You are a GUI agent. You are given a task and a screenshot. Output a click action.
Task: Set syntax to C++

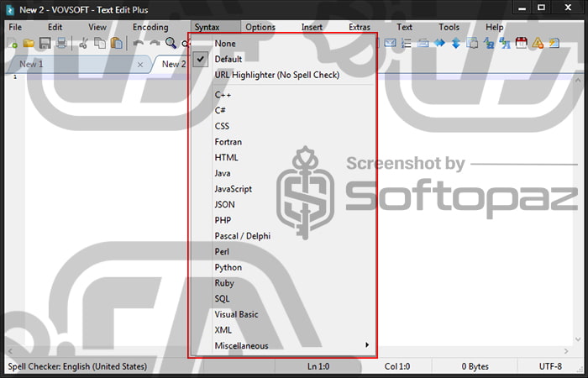click(283, 95)
